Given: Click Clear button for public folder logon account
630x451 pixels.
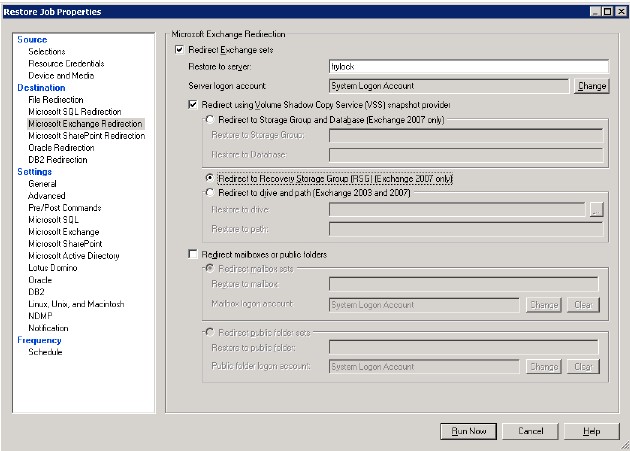Looking at the screenshot, I should click(583, 367).
